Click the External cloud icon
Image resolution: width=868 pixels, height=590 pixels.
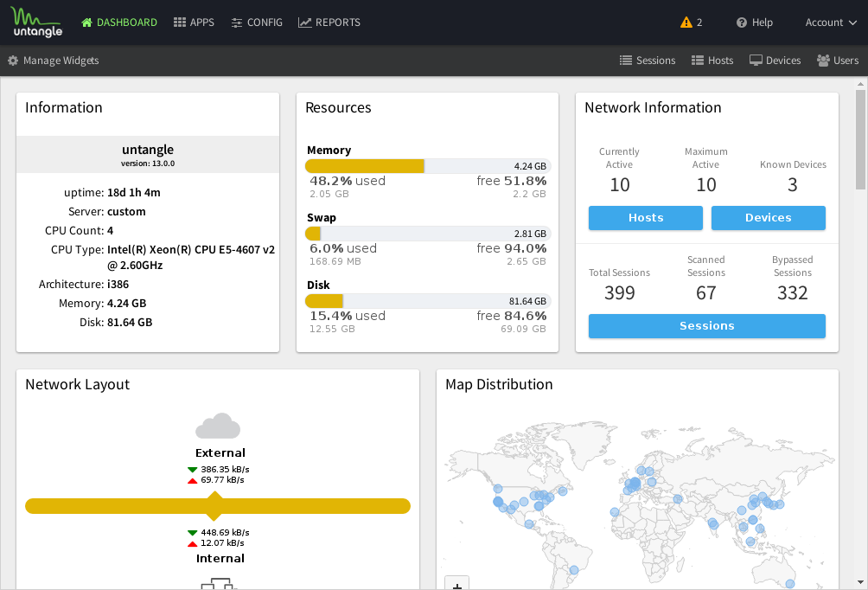point(218,426)
